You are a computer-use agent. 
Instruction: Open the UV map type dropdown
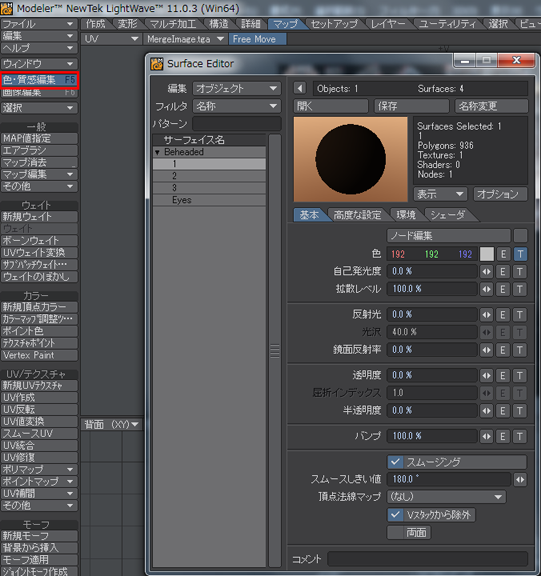[x=111, y=39]
